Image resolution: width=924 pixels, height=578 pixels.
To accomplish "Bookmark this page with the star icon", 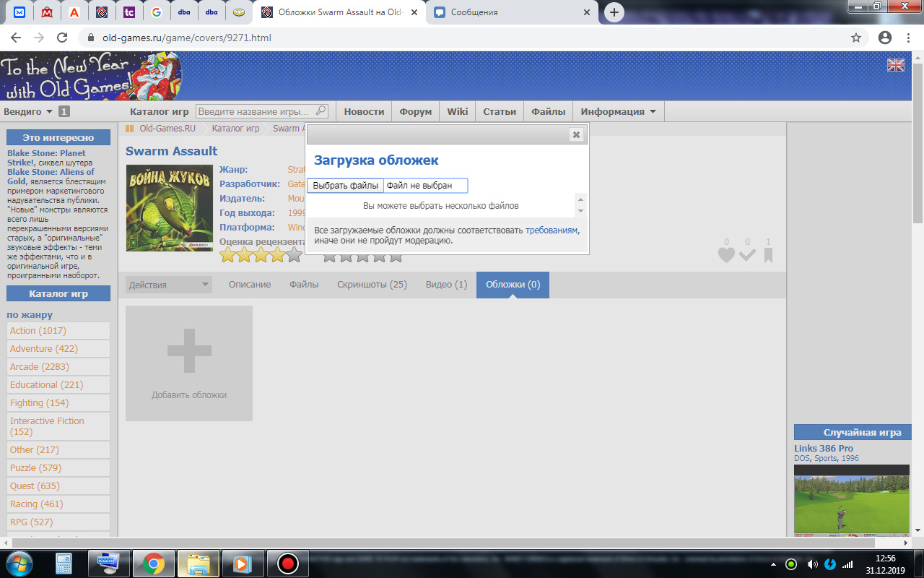I will [x=856, y=38].
